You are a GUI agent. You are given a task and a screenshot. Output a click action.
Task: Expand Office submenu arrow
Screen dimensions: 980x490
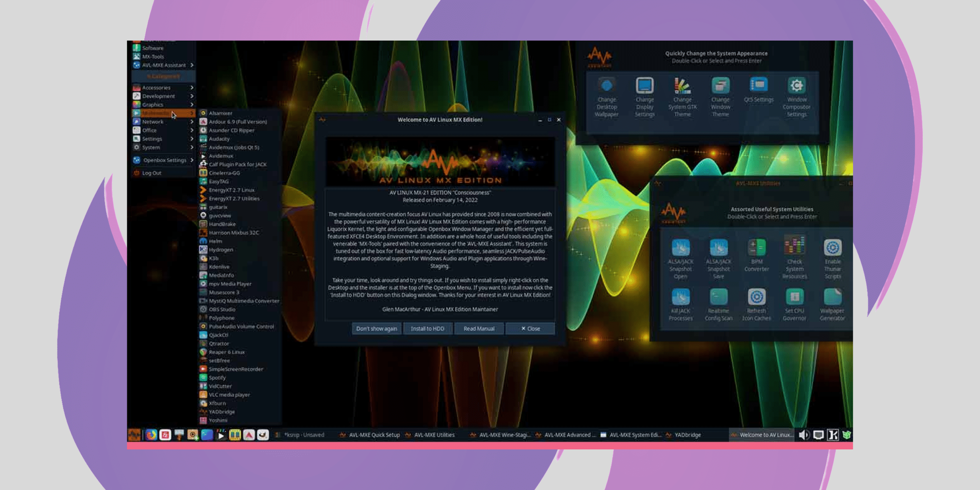coord(192,130)
